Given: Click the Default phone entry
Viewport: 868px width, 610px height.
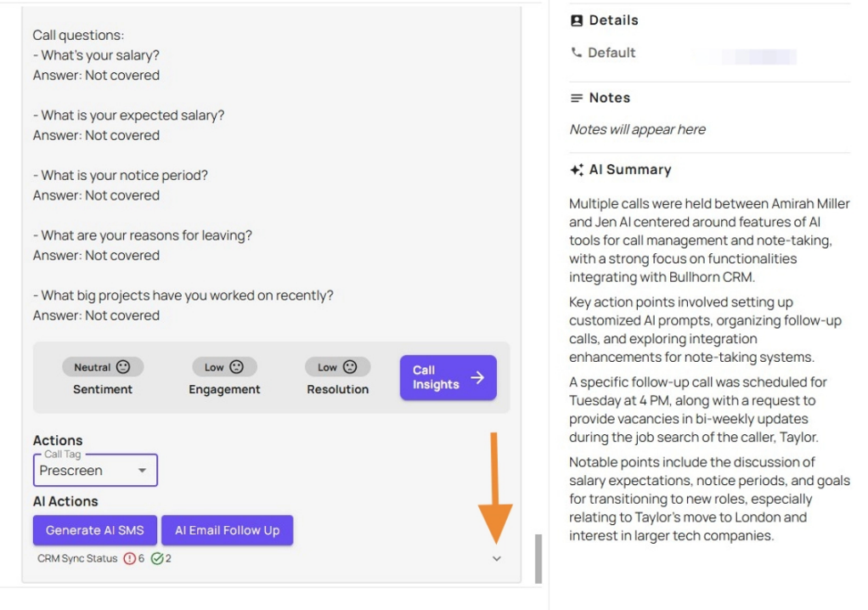Looking at the screenshot, I should click(x=612, y=53).
